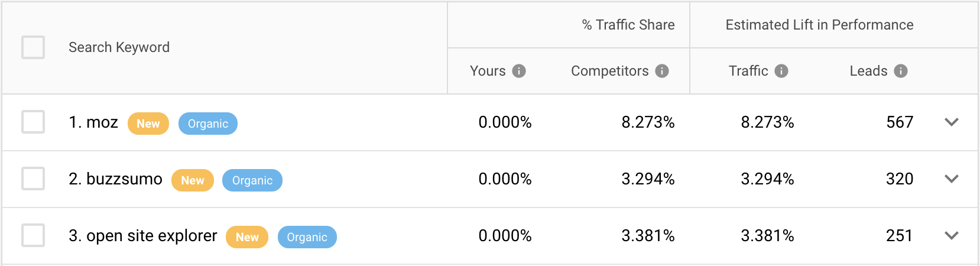This screenshot has width=980, height=266.
Task: Click New badge on open site explorer
Action: 247,237
